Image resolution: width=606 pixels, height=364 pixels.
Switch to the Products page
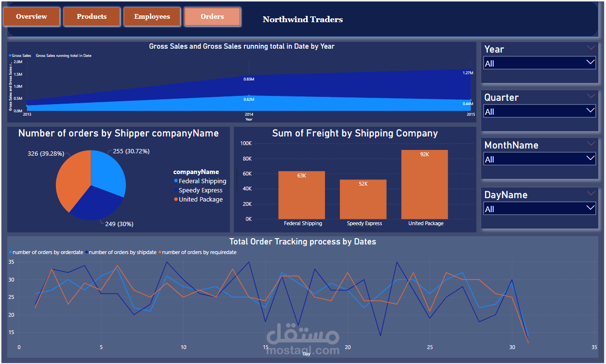click(92, 17)
